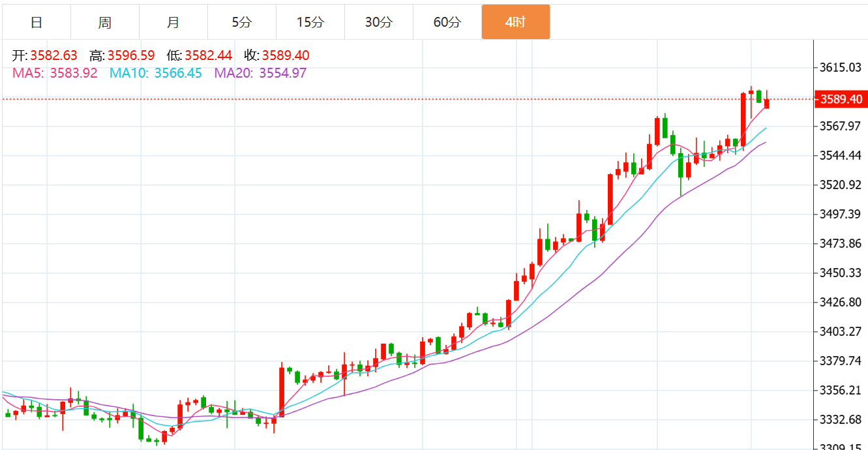Click the rightmost candlestick on the chart
The height and width of the screenshot is (450, 868).
tap(767, 103)
